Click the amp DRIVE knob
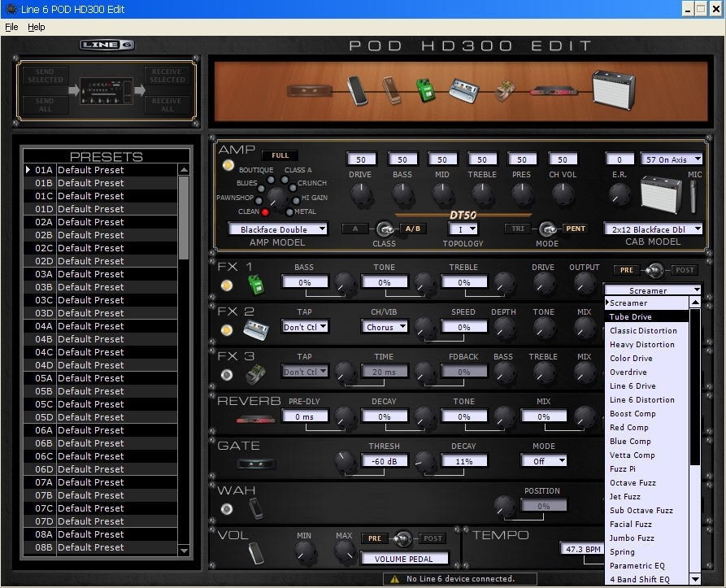726x588 pixels. click(362, 194)
